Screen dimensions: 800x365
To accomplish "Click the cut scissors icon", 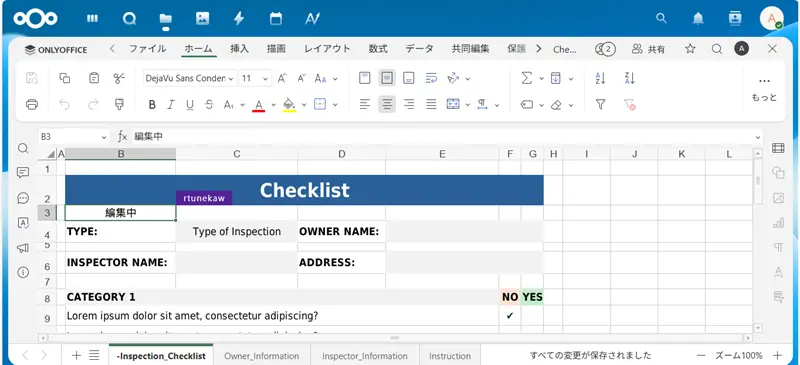I will pyautogui.click(x=119, y=78).
